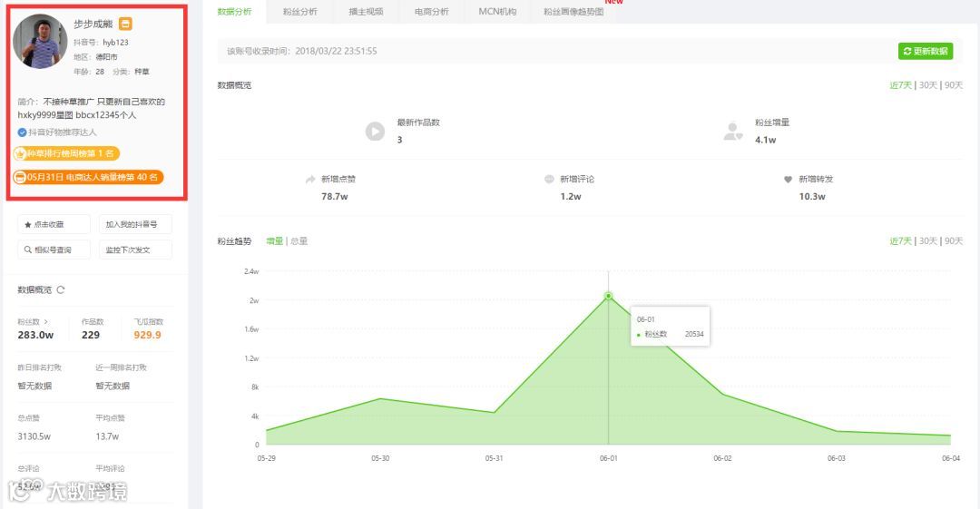Select 近7天 in 数据概览 section
The image size is (980, 509).
[x=901, y=85]
